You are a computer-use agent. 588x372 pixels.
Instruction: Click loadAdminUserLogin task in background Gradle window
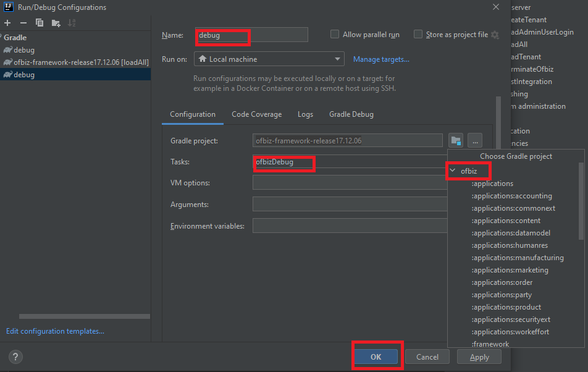point(542,32)
